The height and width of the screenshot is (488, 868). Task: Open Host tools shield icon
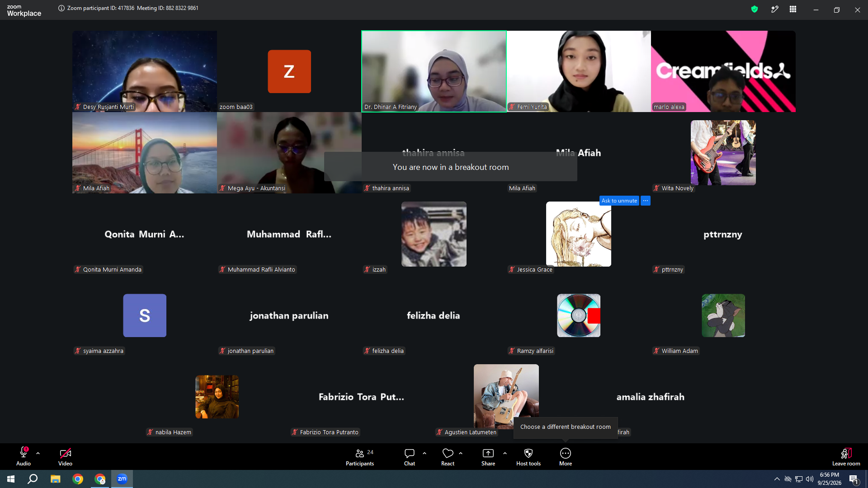pos(528,457)
